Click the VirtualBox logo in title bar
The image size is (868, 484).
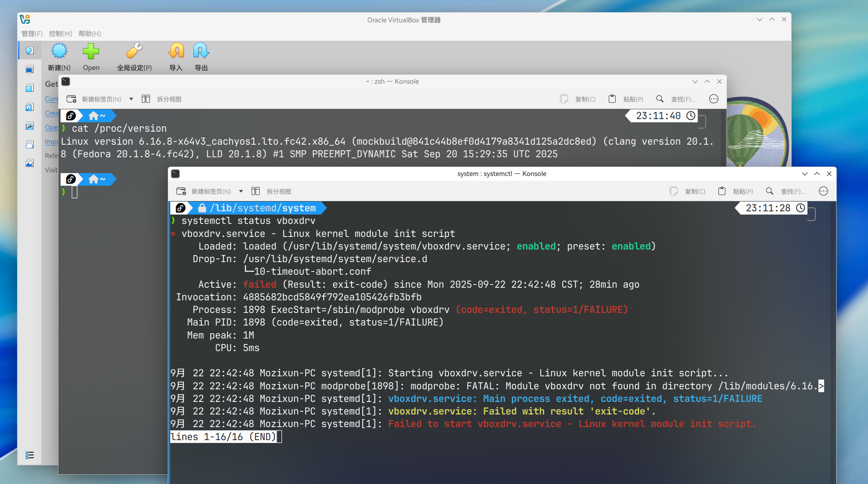tap(25, 20)
